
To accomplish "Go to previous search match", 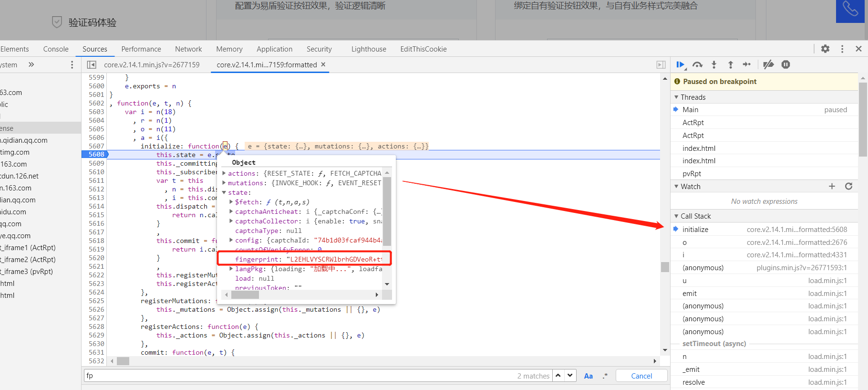I will [558, 376].
